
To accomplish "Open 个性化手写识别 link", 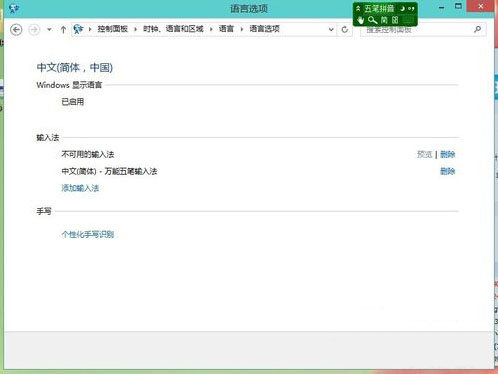I will 88,234.
